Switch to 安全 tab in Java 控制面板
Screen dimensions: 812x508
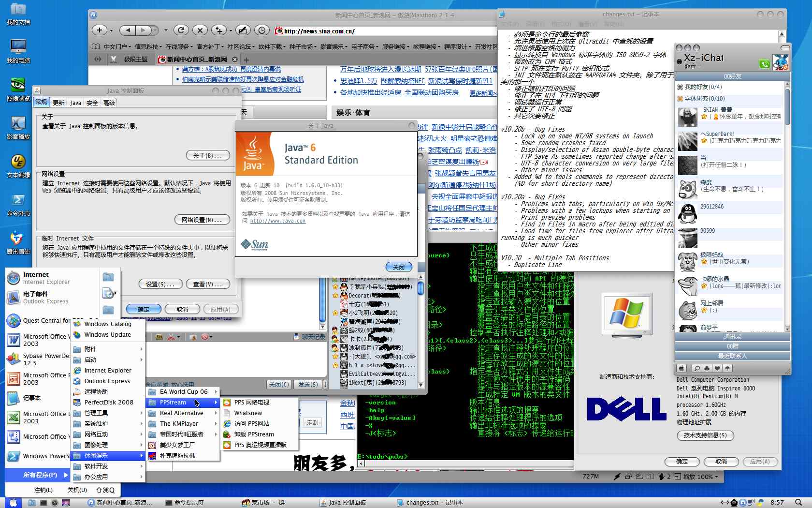92,103
